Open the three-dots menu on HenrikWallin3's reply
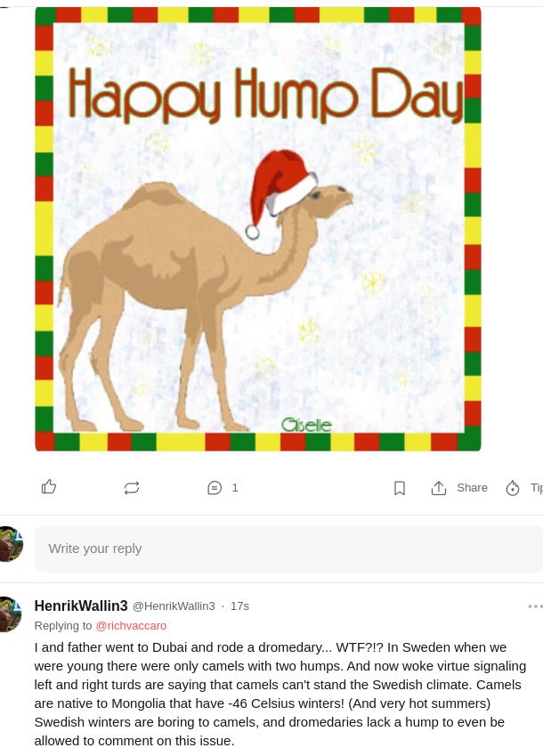This screenshot has height=756, width=543. tap(535, 606)
